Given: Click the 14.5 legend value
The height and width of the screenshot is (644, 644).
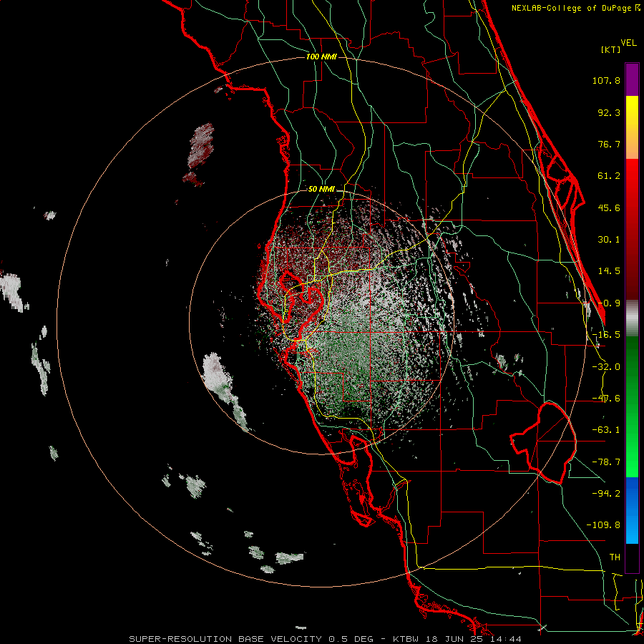Looking at the screenshot, I should coord(609,271).
